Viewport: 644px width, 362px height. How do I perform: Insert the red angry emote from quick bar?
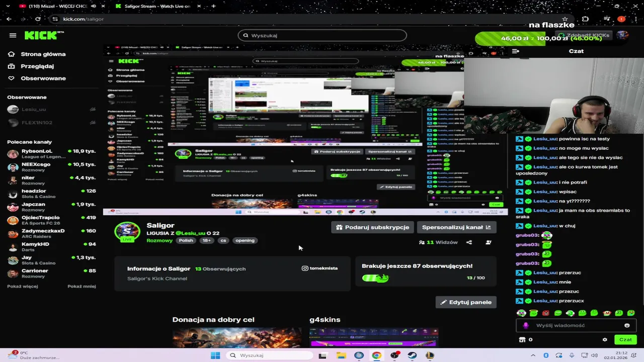coord(545,313)
